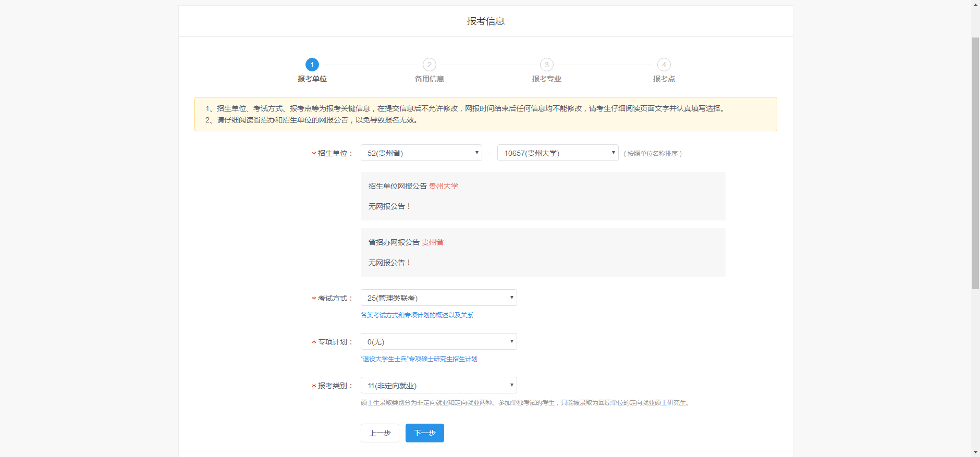The image size is (980, 457).
Task: Click the step 3 circle icon
Action: [x=546, y=65]
